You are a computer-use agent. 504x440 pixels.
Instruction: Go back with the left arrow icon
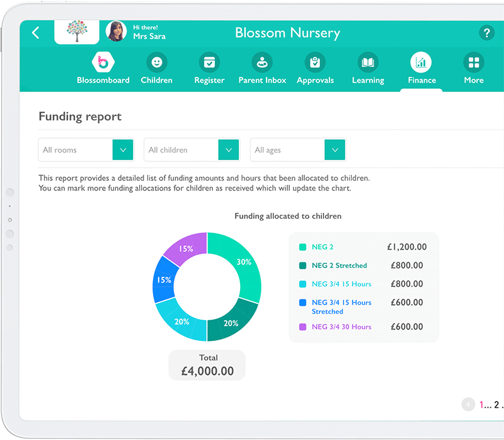point(36,33)
